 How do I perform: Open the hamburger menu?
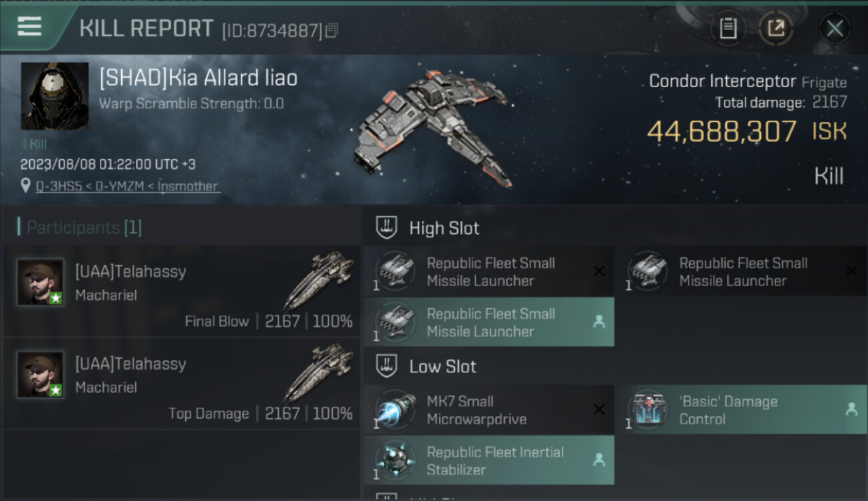[29, 27]
